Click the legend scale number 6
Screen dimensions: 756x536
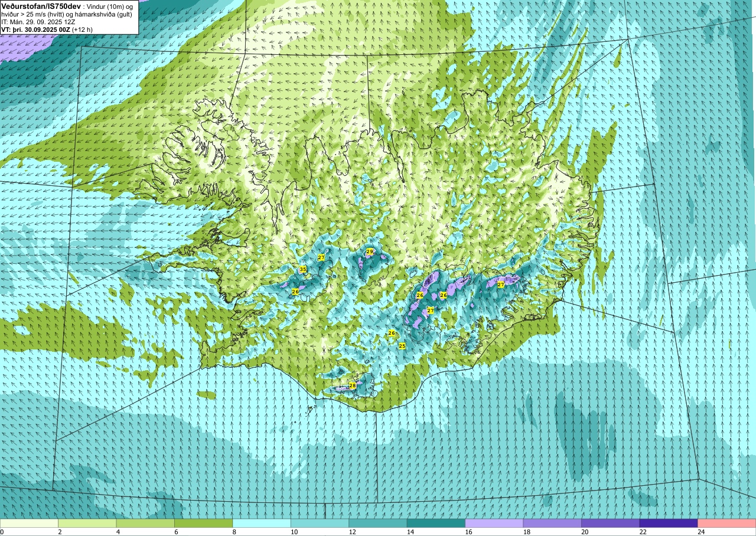175,532
